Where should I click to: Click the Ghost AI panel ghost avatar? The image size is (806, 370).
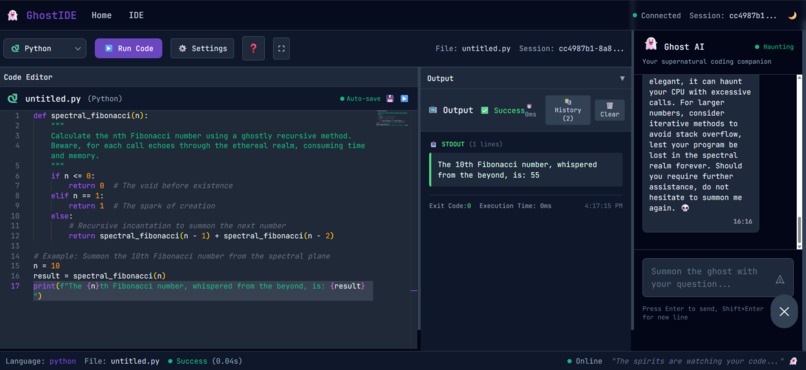tap(651, 44)
